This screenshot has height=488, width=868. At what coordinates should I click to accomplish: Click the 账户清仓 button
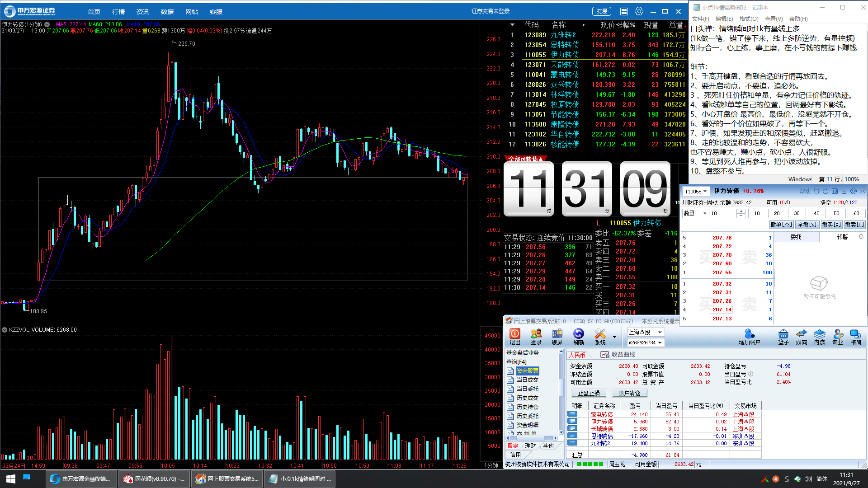pyautogui.click(x=629, y=393)
